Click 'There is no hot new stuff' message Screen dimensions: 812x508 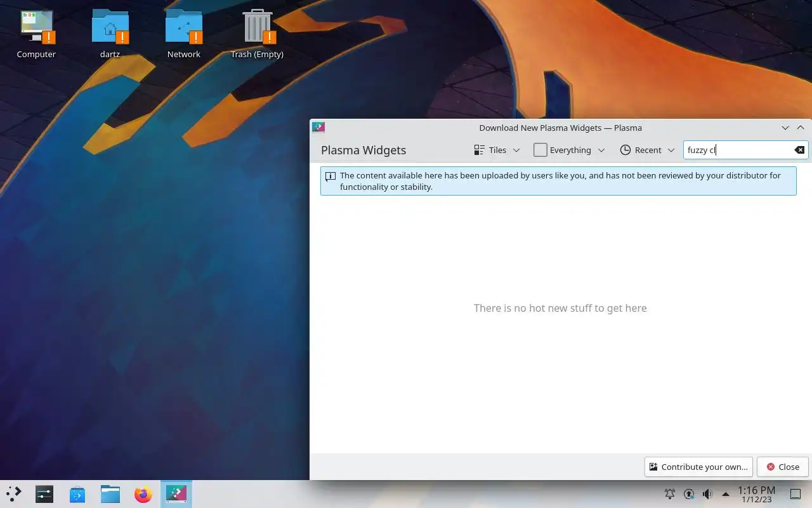[x=560, y=308]
